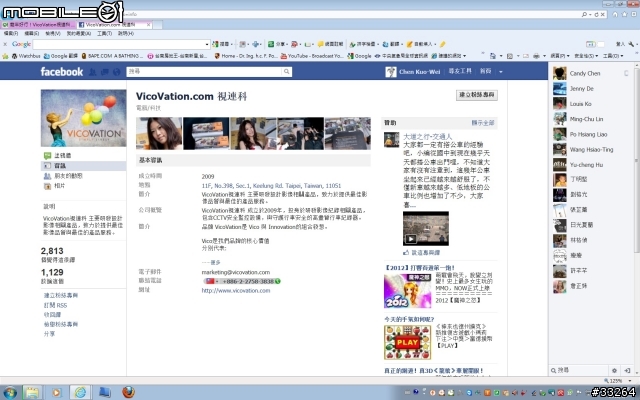Screen dimensions: 640x400
Task: Switch to the first browser tab
Action: [x=39, y=25]
